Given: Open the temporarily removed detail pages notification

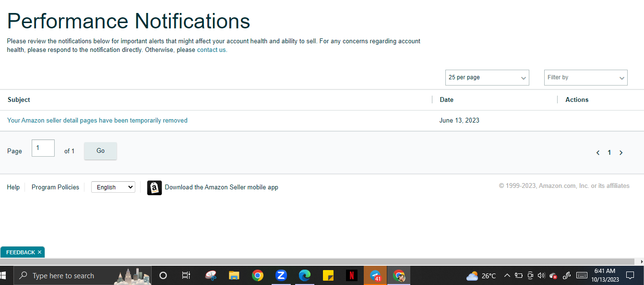Looking at the screenshot, I should pos(97,120).
